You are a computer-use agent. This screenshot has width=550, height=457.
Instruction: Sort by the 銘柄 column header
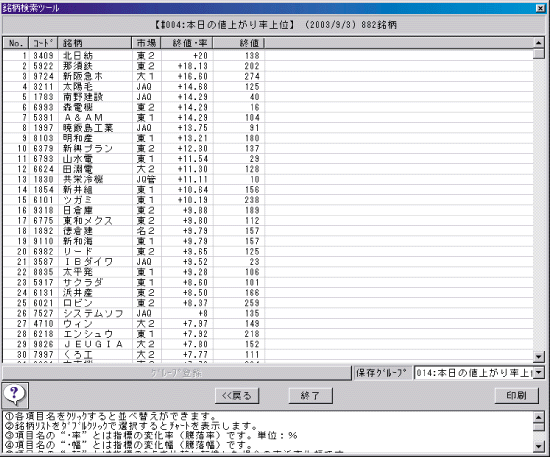pos(95,43)
